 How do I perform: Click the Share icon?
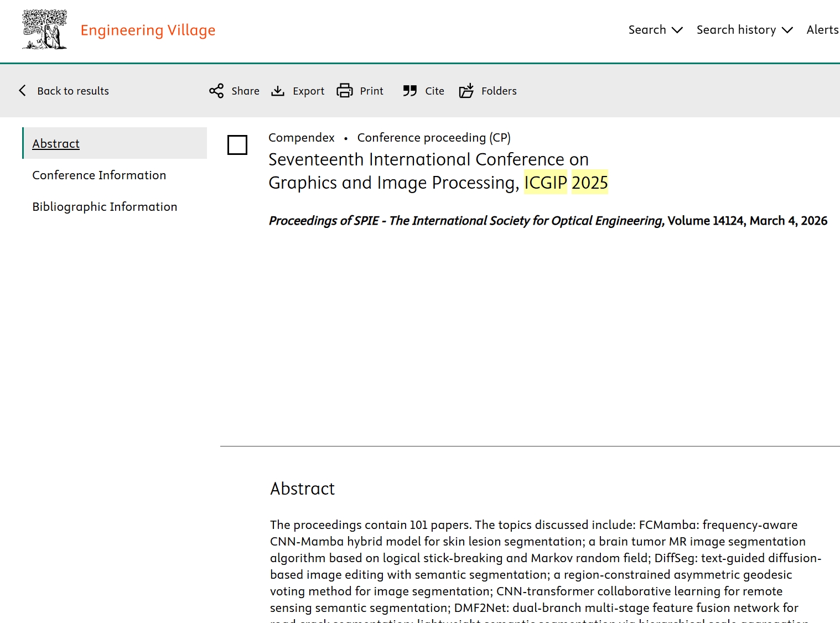[x=216, y=91]
